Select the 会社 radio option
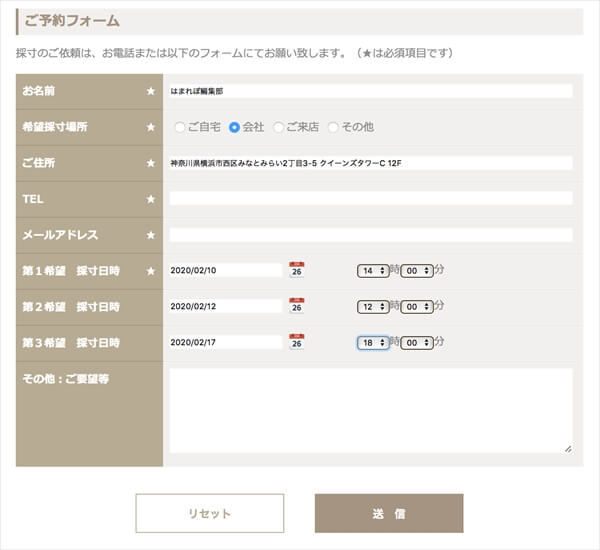Image resolution: width=600 pixels, height=550 pixels. click(x=235, y=127)
